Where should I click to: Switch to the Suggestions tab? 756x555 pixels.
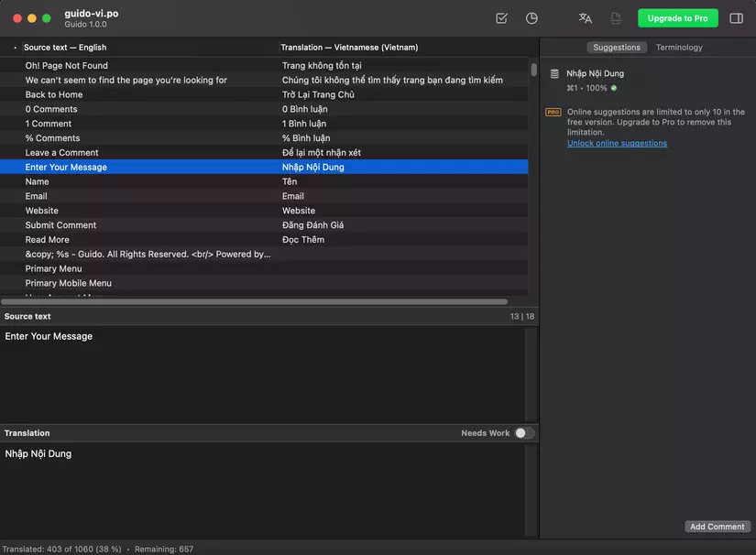pyautogui.click(x=617, y=48)
